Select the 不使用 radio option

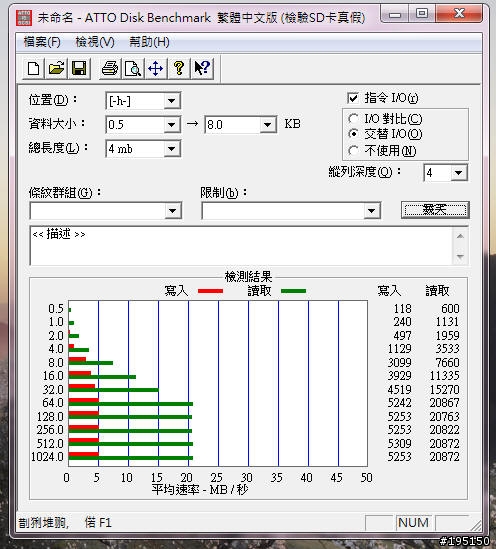pos(353,151)
